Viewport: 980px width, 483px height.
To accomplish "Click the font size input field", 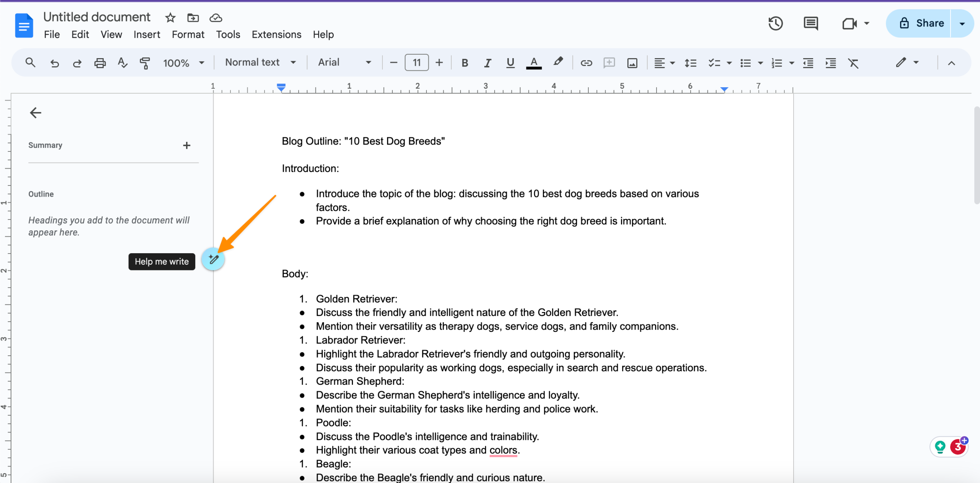I will (416, 62).
